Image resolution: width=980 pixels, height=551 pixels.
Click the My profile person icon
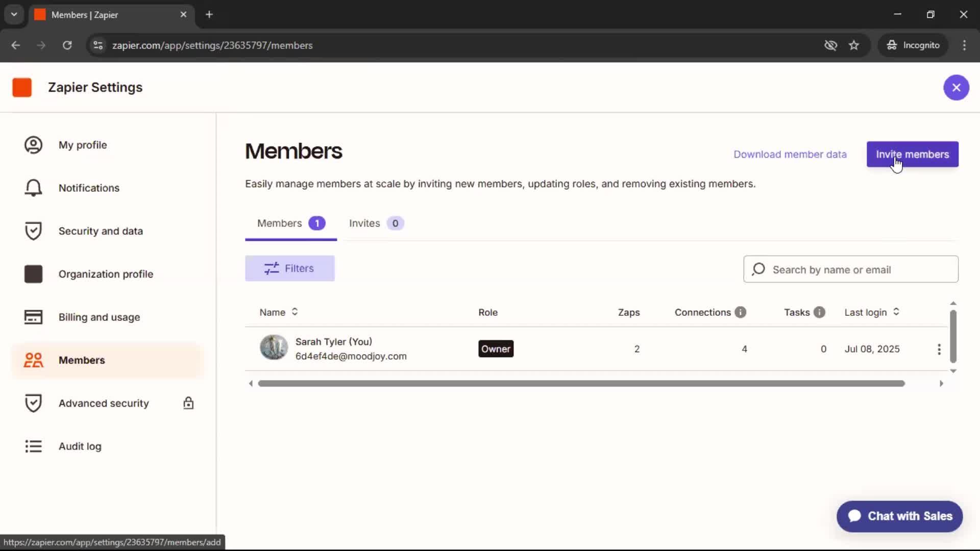pos(33,145)
